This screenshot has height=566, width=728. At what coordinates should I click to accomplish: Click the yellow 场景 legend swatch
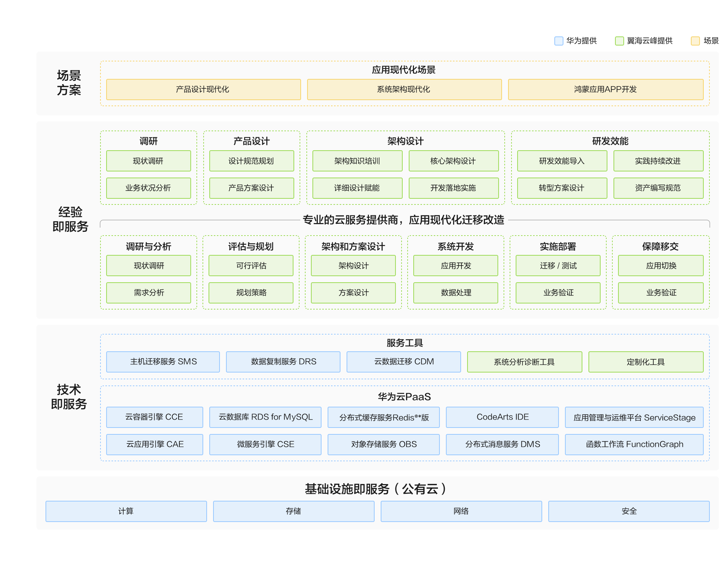coord(695,41)
